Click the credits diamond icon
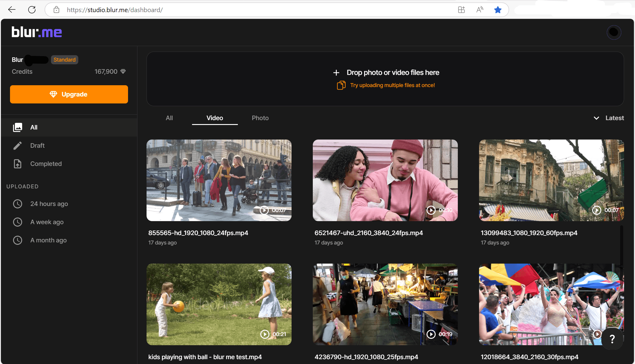Viewport: 635px width, 364px height. click(x=123, y=71)
